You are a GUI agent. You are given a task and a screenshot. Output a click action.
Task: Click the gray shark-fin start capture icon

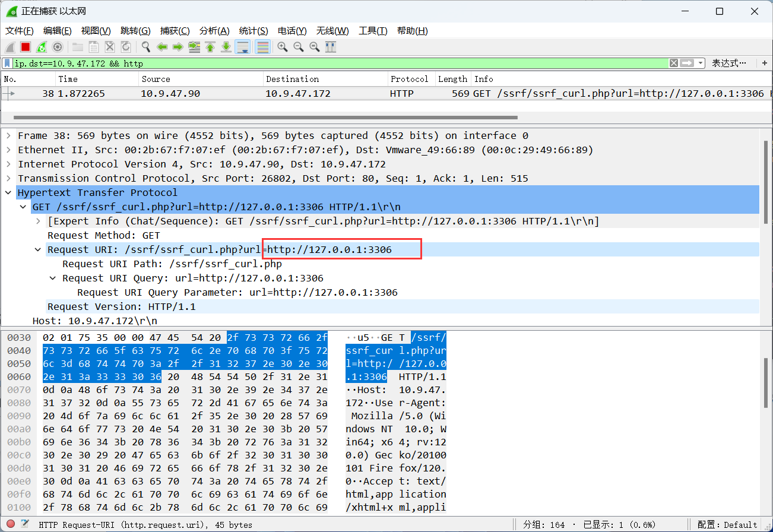(10, 47)
